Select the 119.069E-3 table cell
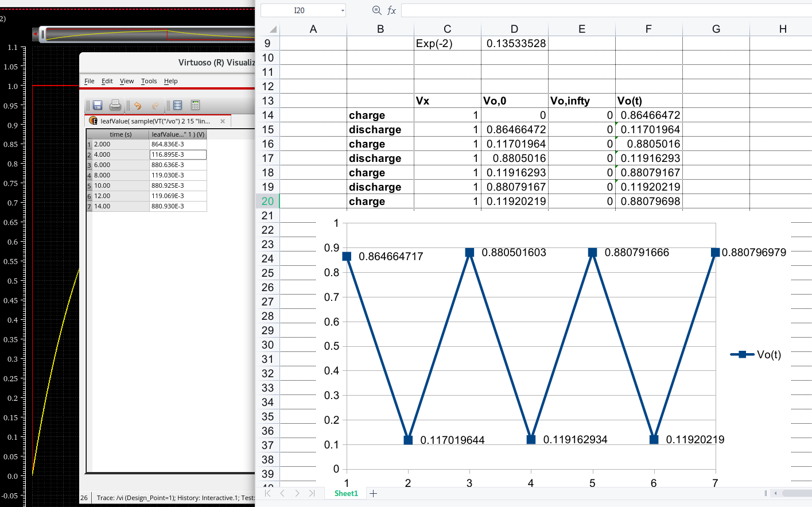 click(x=178, y=196)
